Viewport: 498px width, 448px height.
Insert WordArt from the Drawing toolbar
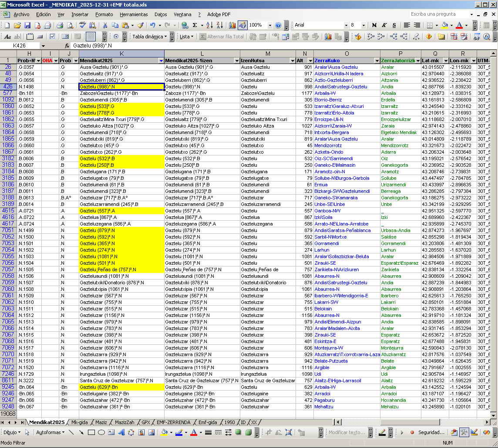[121, 432]
